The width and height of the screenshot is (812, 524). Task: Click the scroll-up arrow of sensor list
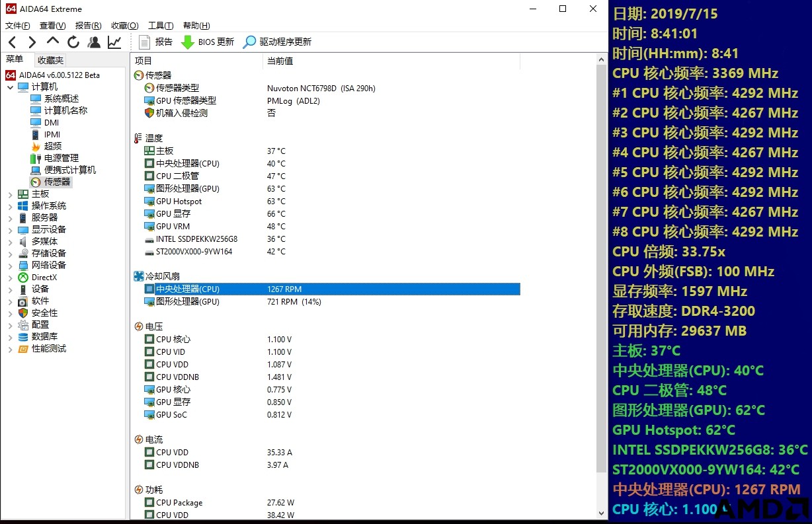click(602, 60)
